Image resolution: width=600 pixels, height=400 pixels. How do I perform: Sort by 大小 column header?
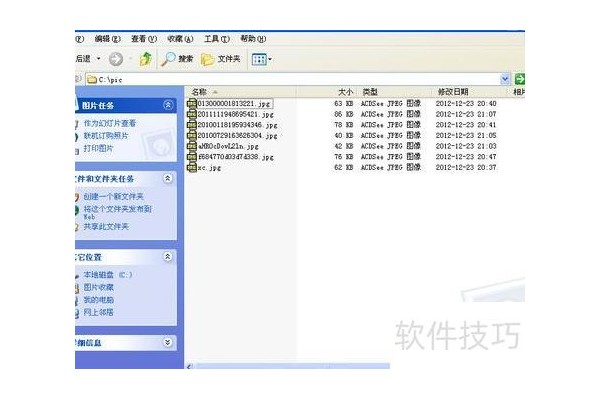[327, 92]
